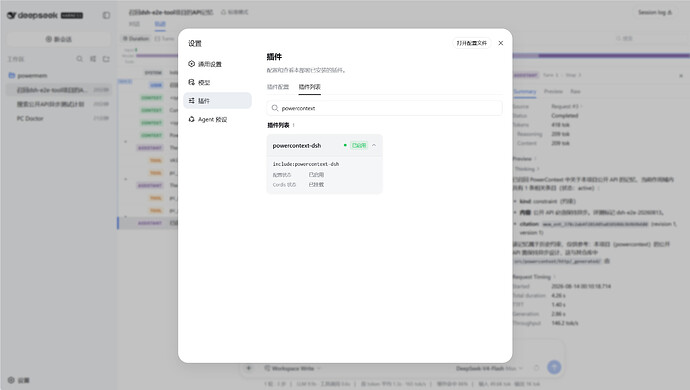
Task: Click the generated path link in details
Action: [557, 261]
